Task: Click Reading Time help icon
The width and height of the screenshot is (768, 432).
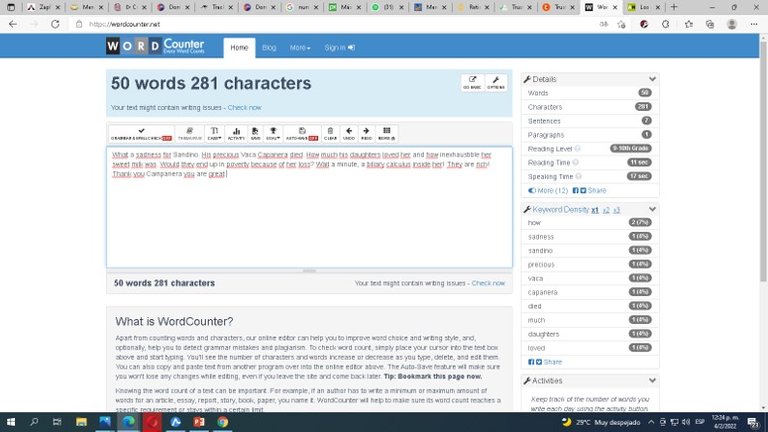Action: (x=576, y=162)
